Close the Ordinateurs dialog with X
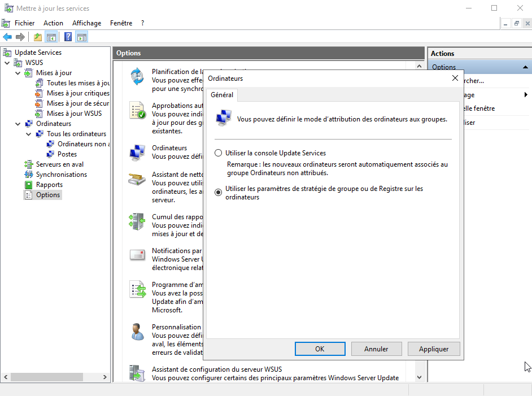Screen dimensions: 532x396 click(455, 79)
